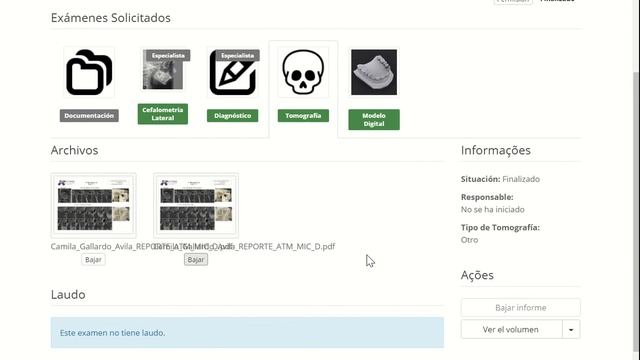Click the Cefalometría Lateral green label

(x=163, y=114)
